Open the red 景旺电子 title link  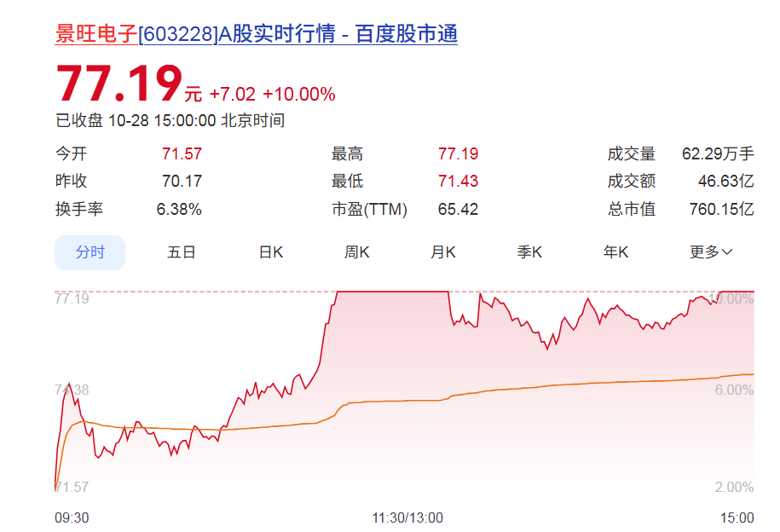coord(95,34)
